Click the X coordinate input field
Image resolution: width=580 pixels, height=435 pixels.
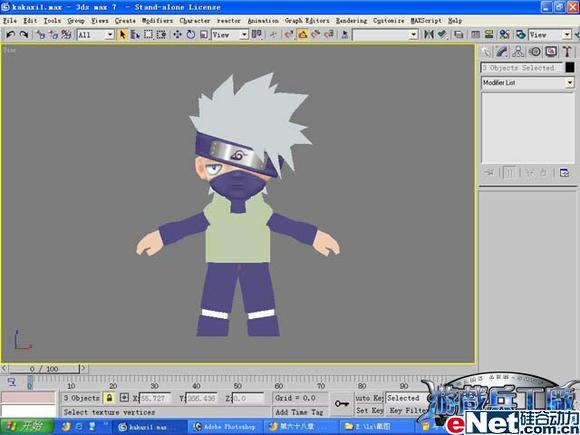click(x=155, y=398)
